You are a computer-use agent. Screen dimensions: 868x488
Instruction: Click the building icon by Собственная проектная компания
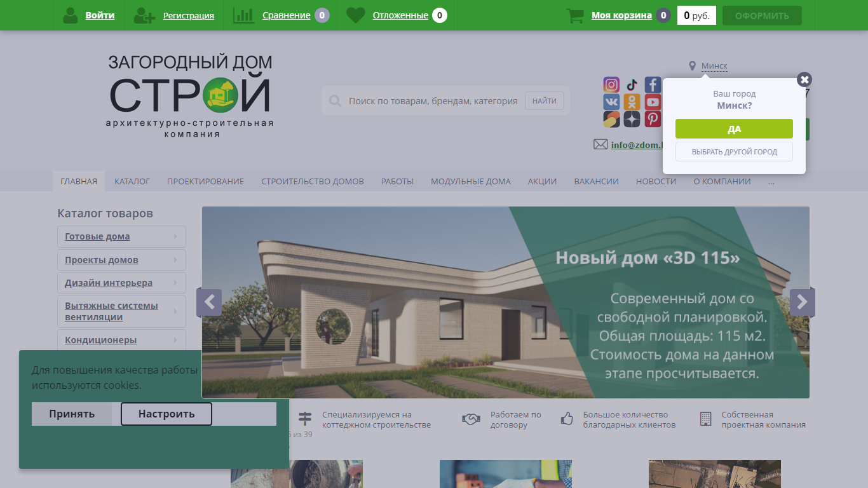coord(705,419)
